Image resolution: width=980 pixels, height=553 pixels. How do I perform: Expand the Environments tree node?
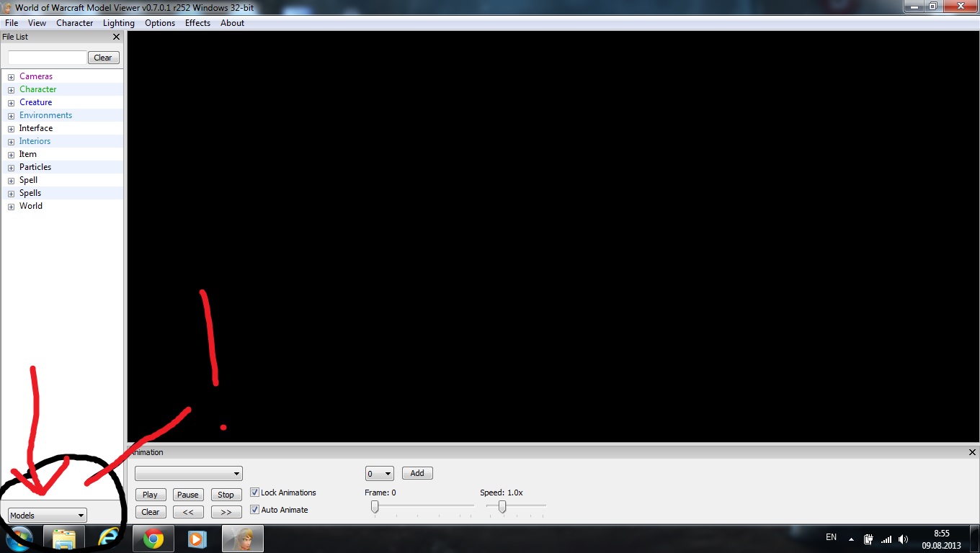(12, 116)
